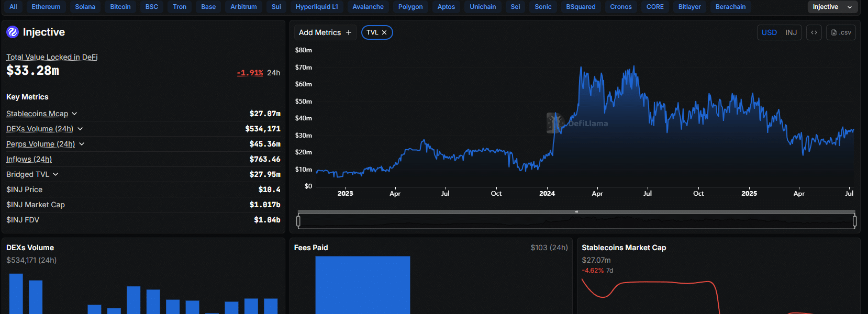Go to the Arbitrum chain tab
Image resolution: width=868 pixels, height=314 pixels.
[x=244, y=7]
